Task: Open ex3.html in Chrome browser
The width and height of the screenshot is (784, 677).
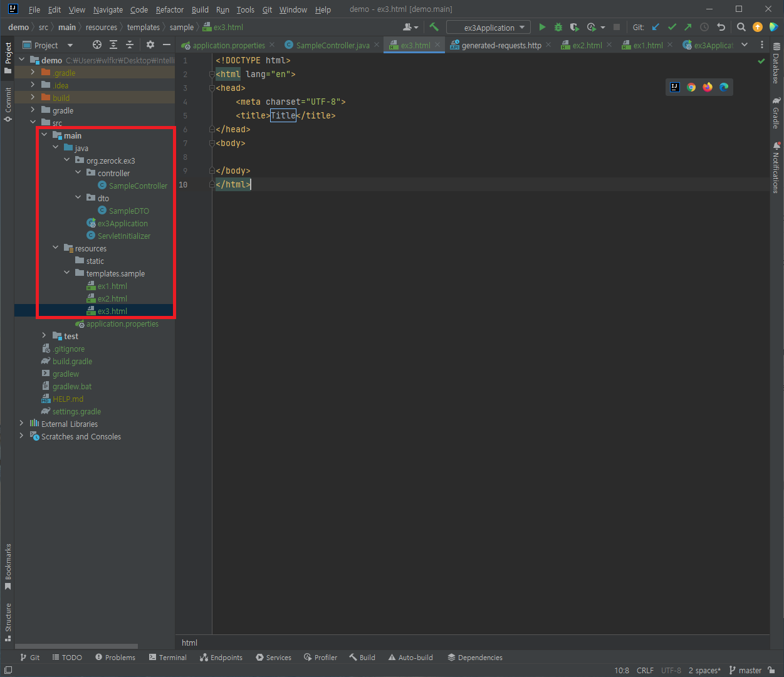Action: [x=691, y=87]
